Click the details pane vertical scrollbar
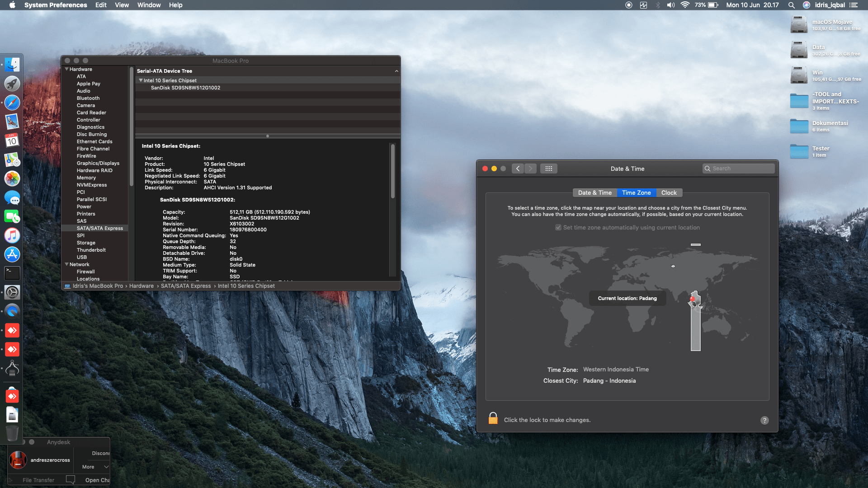 click(393, 172)
